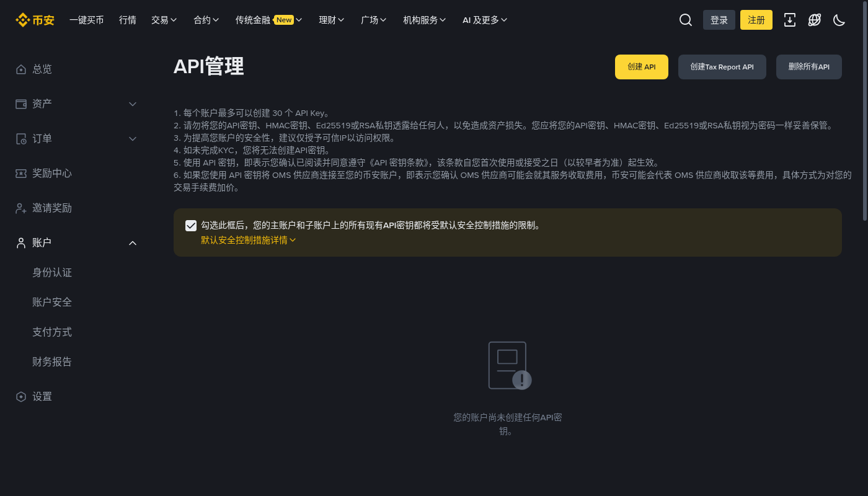Click the Binance 币安 logo
The image size is (868, 496).
pyautogui.click(x=35, y=20)
